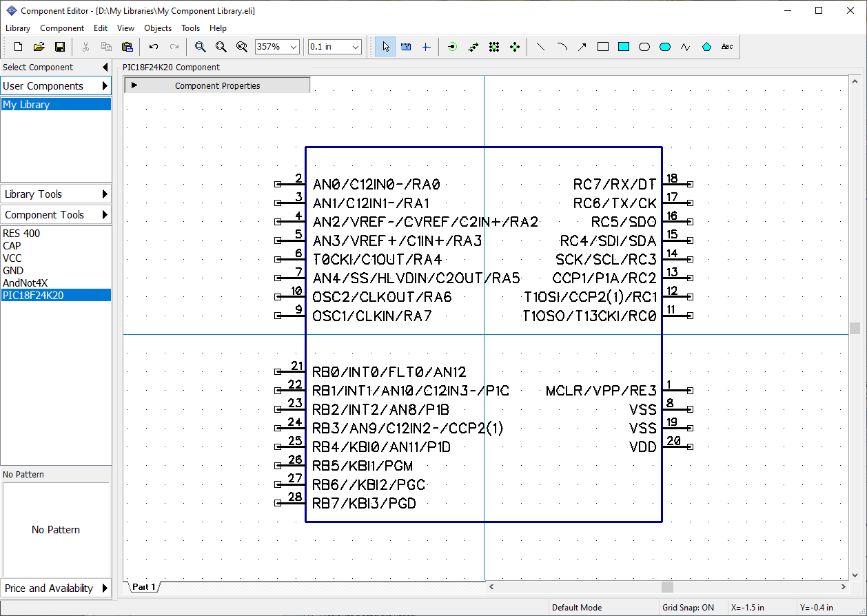This screenshot has width=867, height=616.
Task: Select the ABC text tool
Action: pos(727,47)
